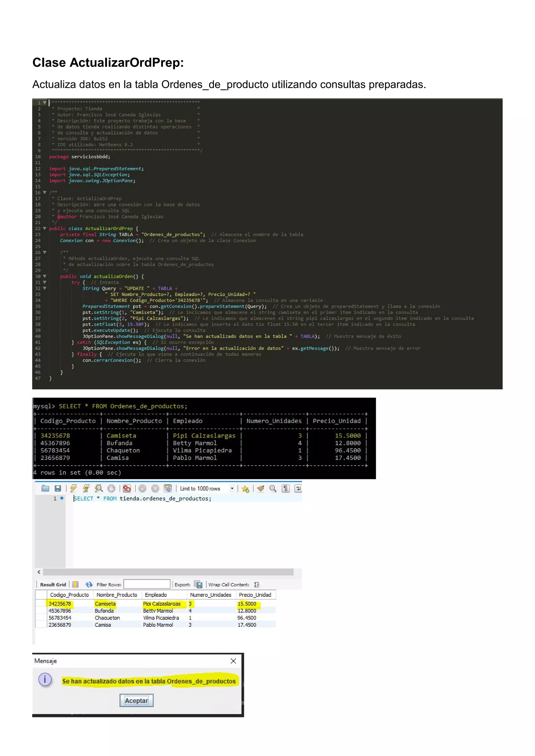Commit transaction checkmark icon
Screen dimensions: 535x756
[142, 489]
